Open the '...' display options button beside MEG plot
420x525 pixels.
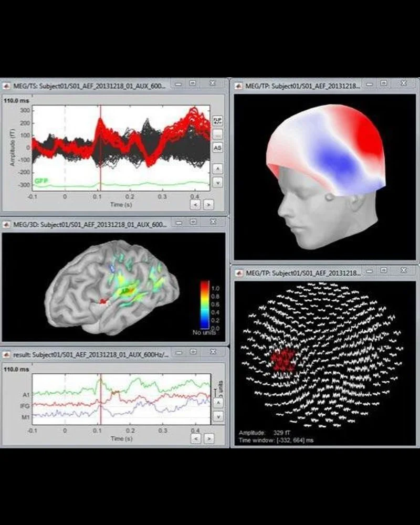(217, 134)
